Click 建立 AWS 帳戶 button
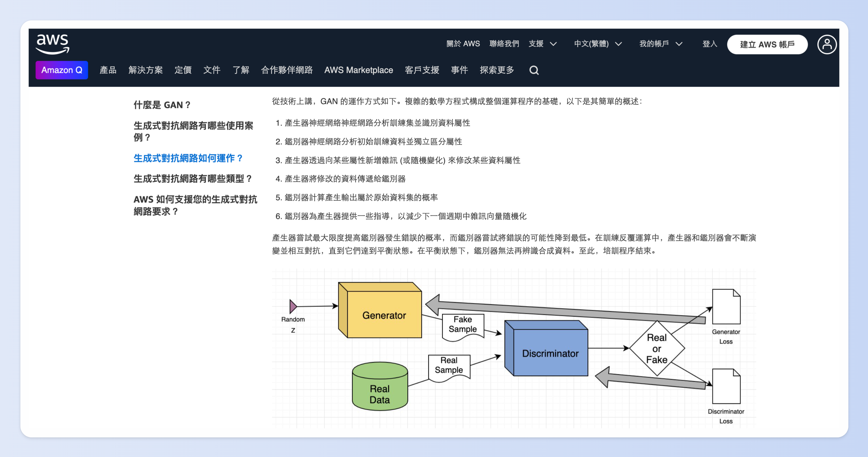The width and height of the screenshot is (868, 457). (x=767, y=44)
